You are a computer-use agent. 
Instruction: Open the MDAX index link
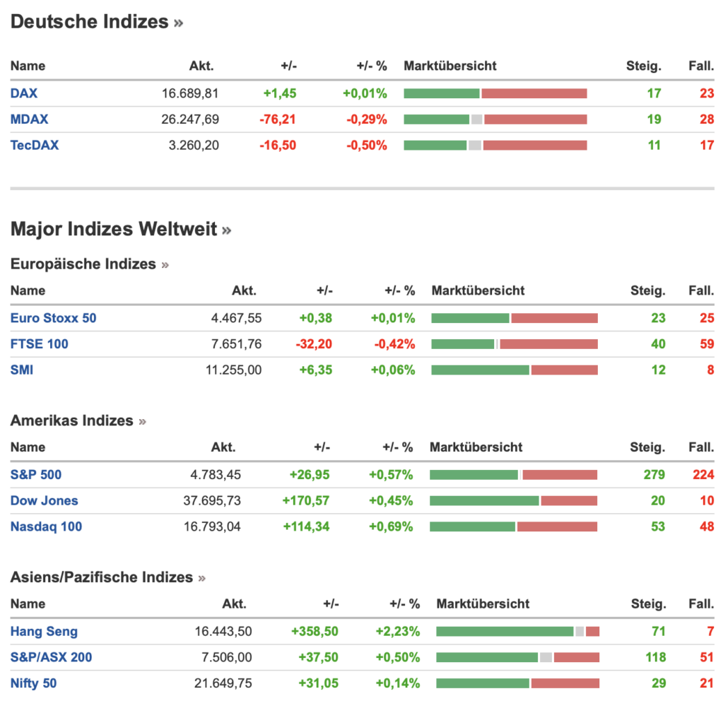point(29,119)
